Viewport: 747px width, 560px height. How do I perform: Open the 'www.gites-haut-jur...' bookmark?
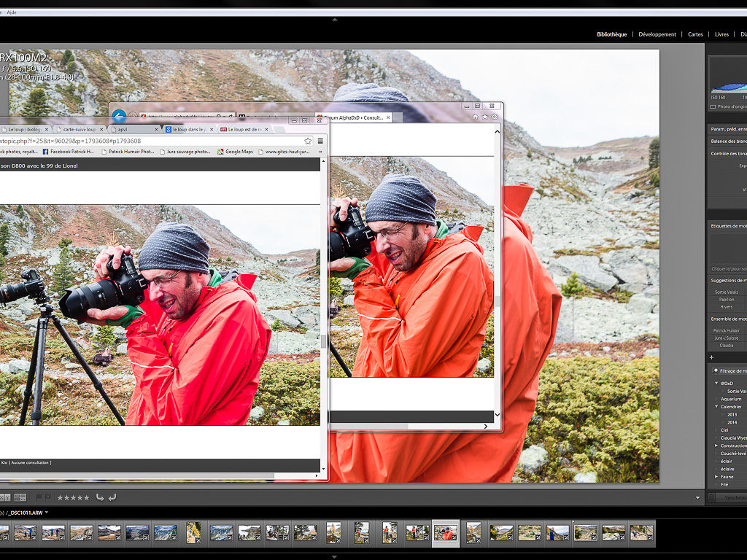point(284,152)
